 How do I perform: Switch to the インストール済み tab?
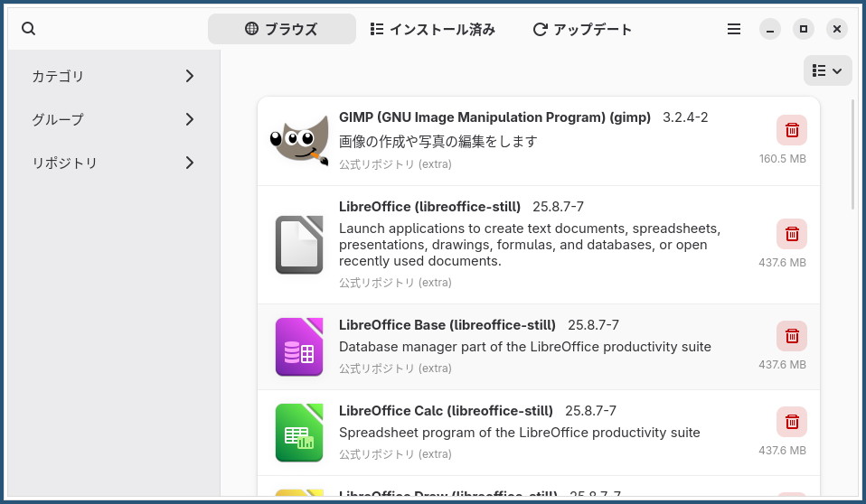click(432, 29)
